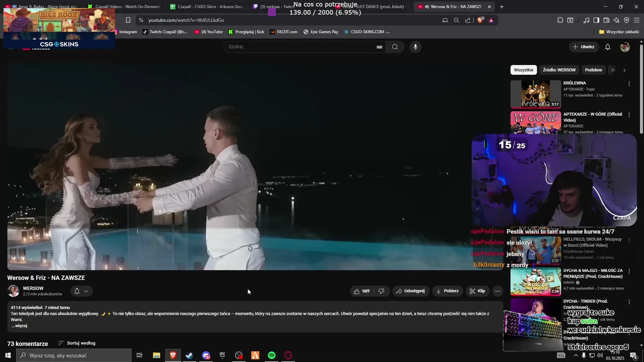Viewport: 644px width, 362px height.
Task: Open the WERSOW channel name link
Action: tap(33, 289)
